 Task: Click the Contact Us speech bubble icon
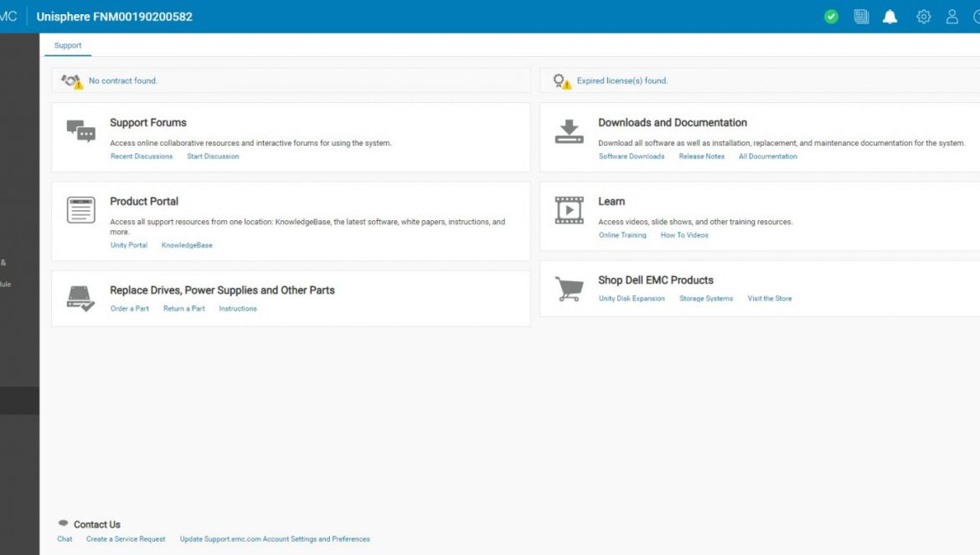[x=63, y=523]
